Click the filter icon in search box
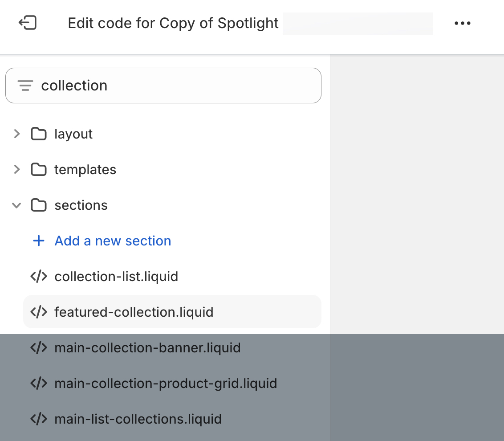Screen dimensions: 504x441 (25, 86)
